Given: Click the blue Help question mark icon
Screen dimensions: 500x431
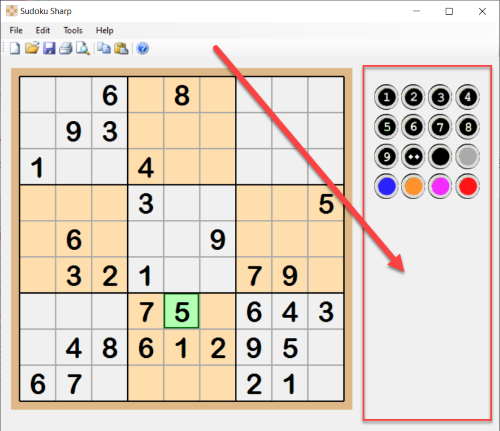Looking at the screenshot, I should tap(143, 49).
